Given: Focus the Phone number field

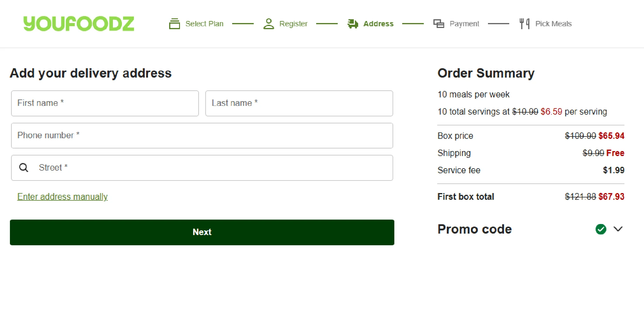Looking at the screenshot, I should tap(202, 136).
